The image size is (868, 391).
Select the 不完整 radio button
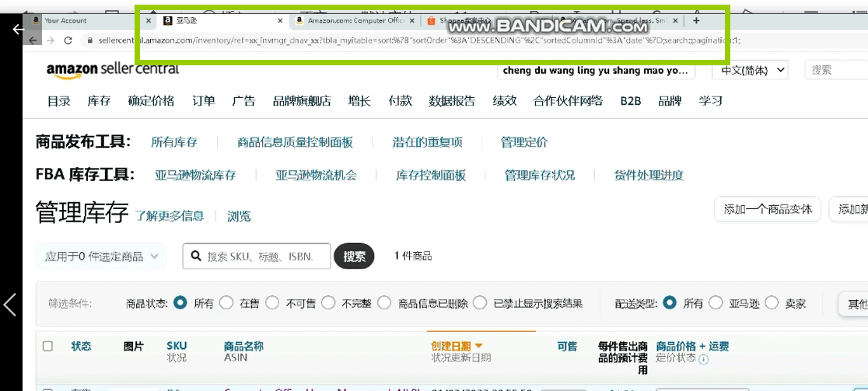tap(328, 302)
